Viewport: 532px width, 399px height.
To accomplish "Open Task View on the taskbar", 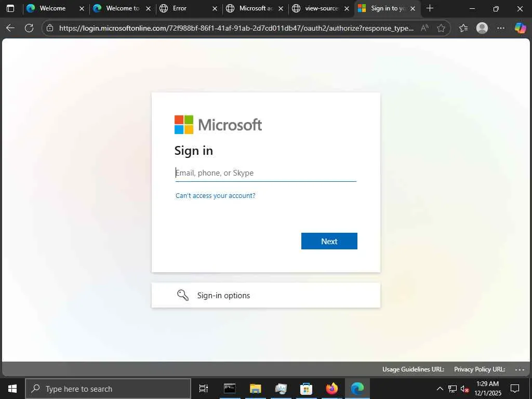I will 204,389.
